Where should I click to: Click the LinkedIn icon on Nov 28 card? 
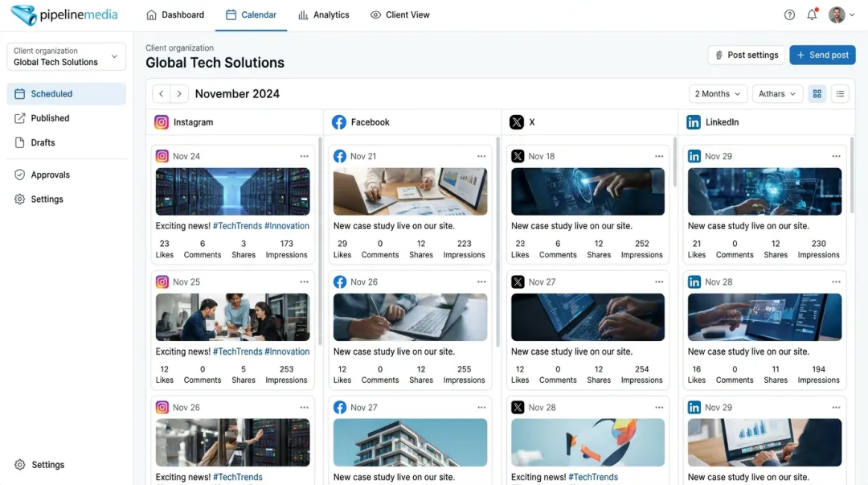pyautogui.click(x=694, y=282)
